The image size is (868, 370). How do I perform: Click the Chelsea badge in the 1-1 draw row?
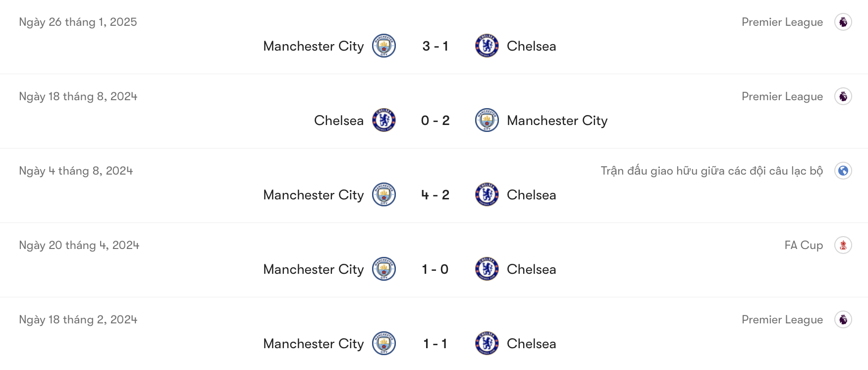pos(487,343)
